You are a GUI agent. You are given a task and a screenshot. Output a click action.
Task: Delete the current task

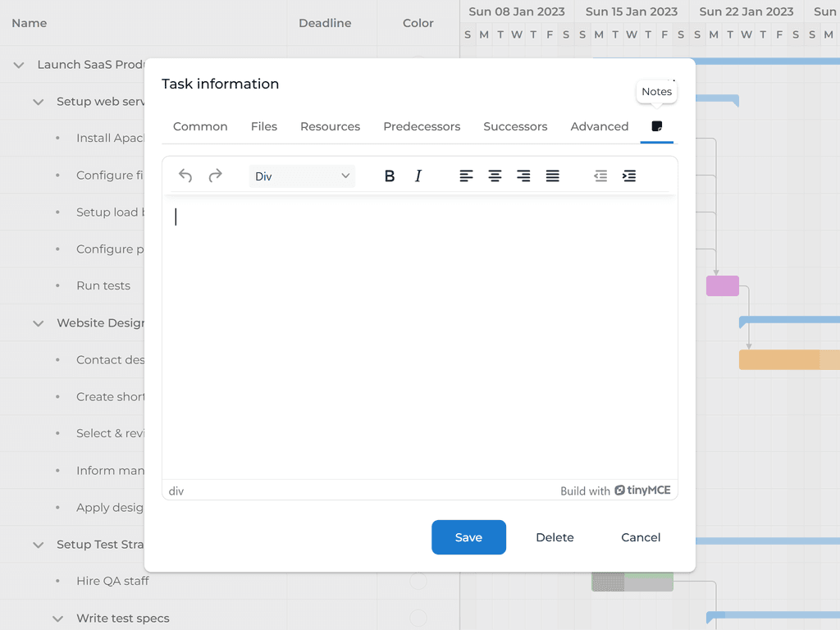click(x=555, y=537)
